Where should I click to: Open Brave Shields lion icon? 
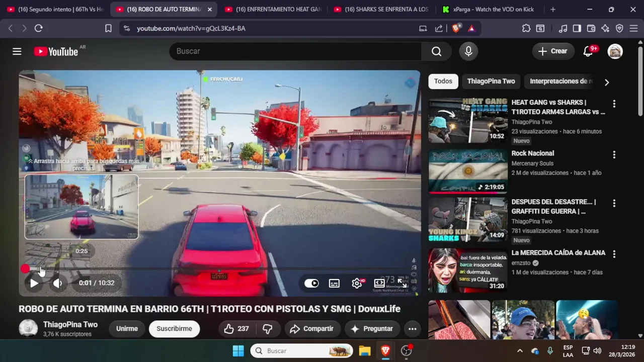[x=456, y=29]
